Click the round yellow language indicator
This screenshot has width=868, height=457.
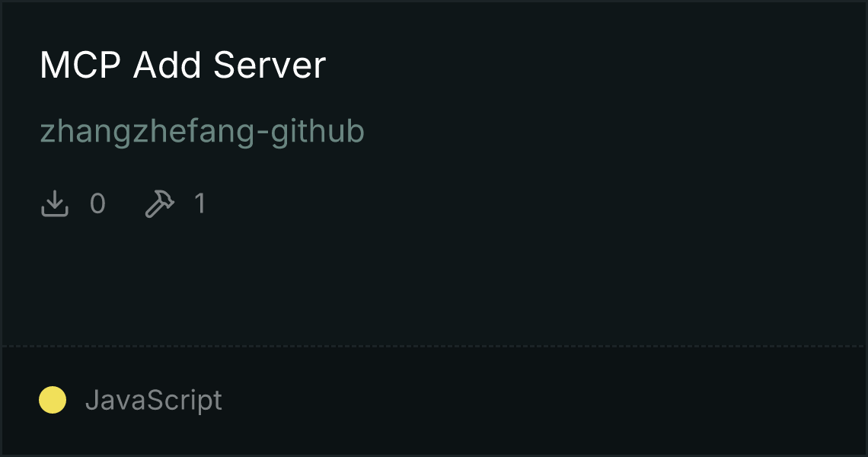(53, 400)
